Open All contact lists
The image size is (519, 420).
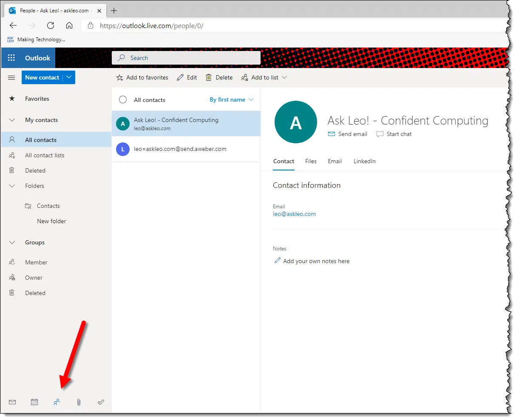(56, 155)
